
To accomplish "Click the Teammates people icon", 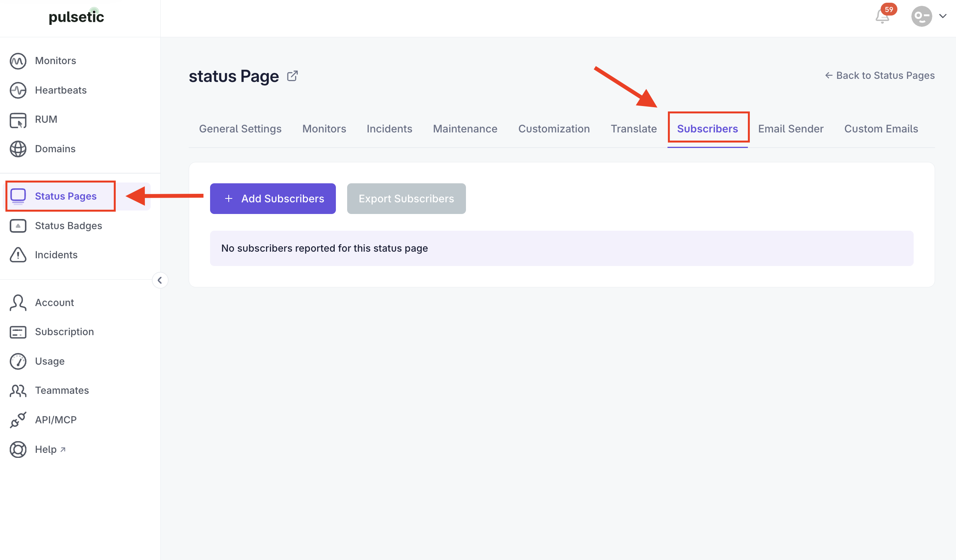I will click(18, 391).
